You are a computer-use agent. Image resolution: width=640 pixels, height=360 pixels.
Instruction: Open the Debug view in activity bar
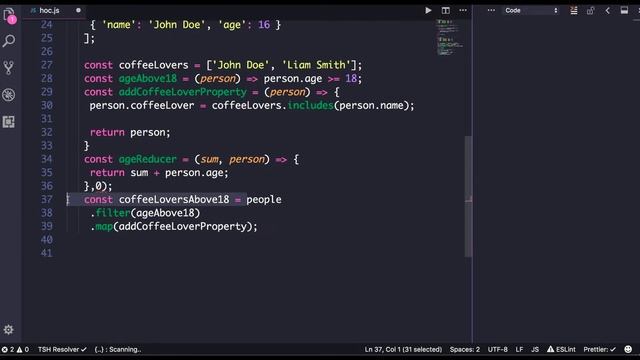[x=9, y=95]
